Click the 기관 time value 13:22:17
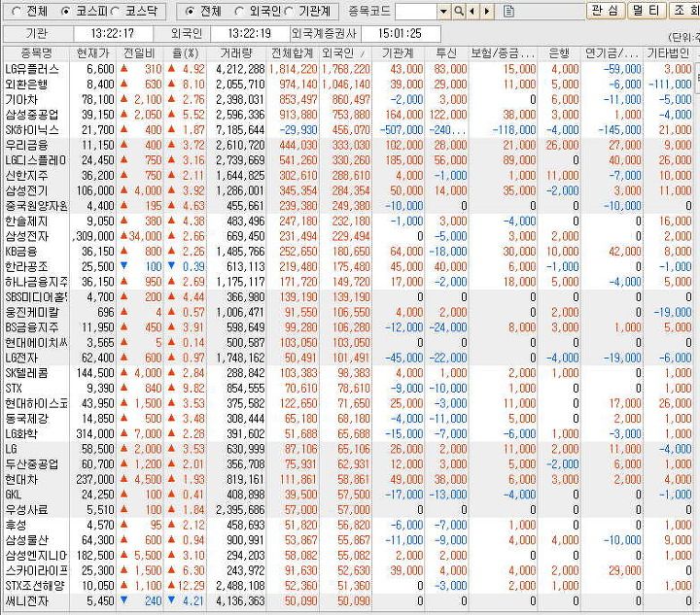Viewport: 700px width, 615px height. pyautogui.click(x=113, y=33)
